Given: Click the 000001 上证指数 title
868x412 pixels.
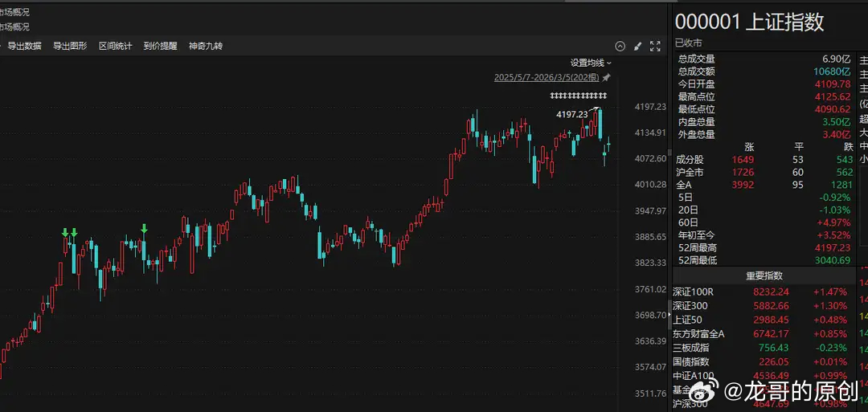Looking at the screenshot, I should point(750,22).
